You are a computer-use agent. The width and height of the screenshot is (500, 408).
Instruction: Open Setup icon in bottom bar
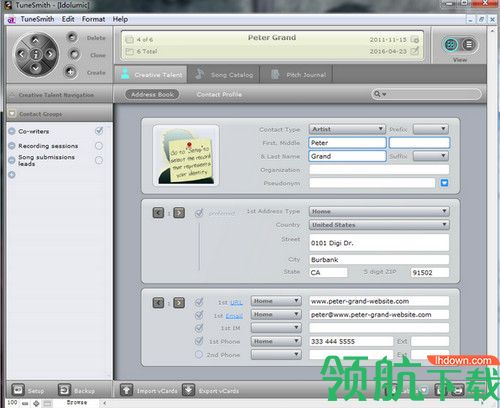pos(18,389)
